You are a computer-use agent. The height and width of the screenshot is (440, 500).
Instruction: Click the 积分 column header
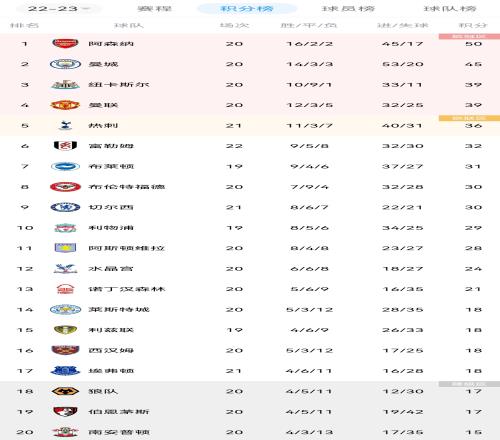tap(473, 25)
